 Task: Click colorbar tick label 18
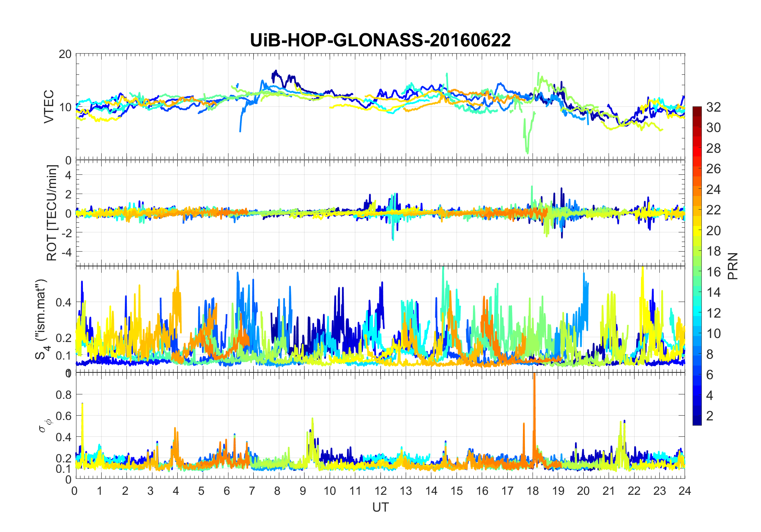pyautogui.click(x=713, y=251)
